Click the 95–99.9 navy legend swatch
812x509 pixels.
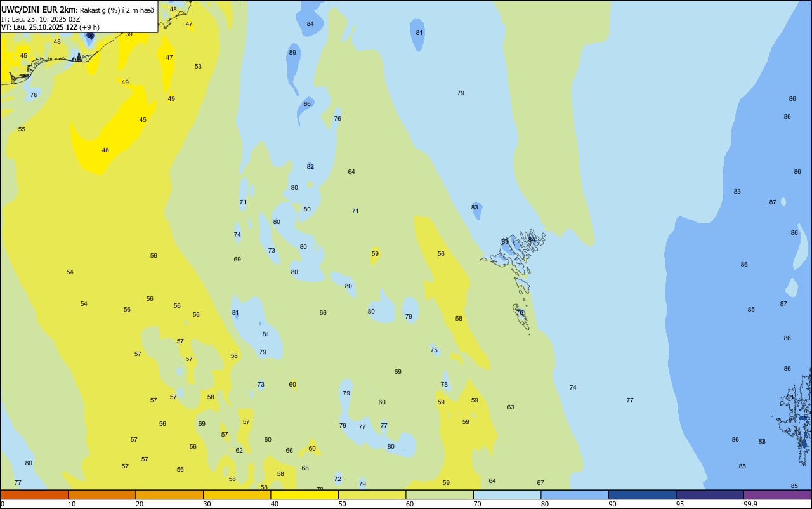click(710, 494)
